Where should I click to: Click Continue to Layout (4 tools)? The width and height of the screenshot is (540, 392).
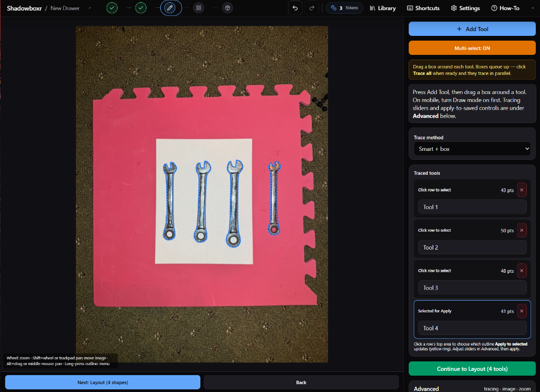pyautogui.click(x=472, y=369)
